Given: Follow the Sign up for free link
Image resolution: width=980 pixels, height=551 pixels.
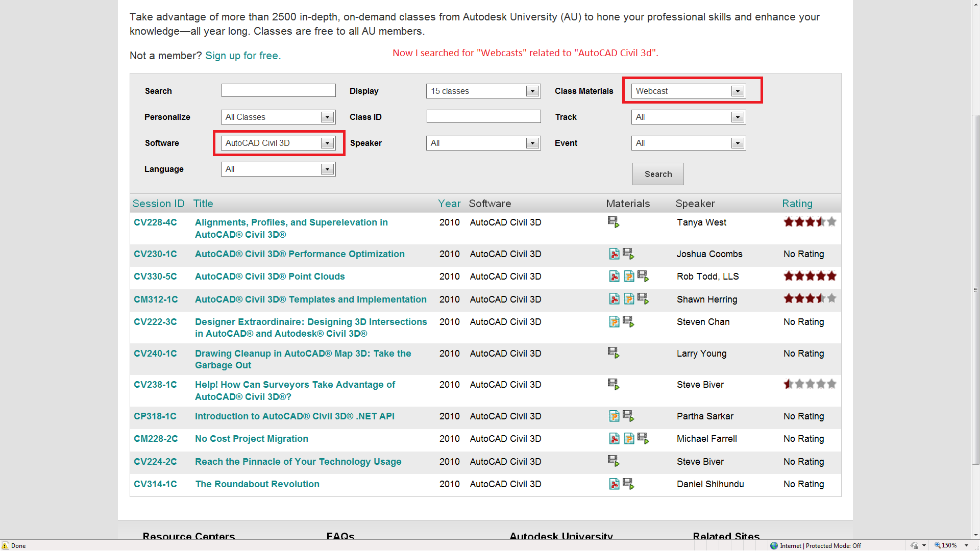Looking at the screenshot, I should click(x=243, y=56).
